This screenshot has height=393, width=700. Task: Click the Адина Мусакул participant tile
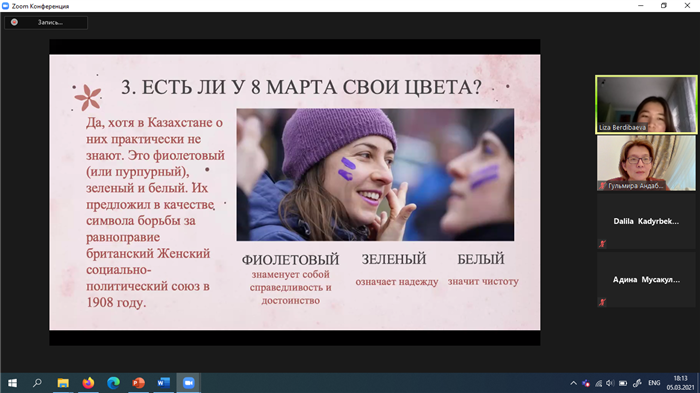coord(646,280)
